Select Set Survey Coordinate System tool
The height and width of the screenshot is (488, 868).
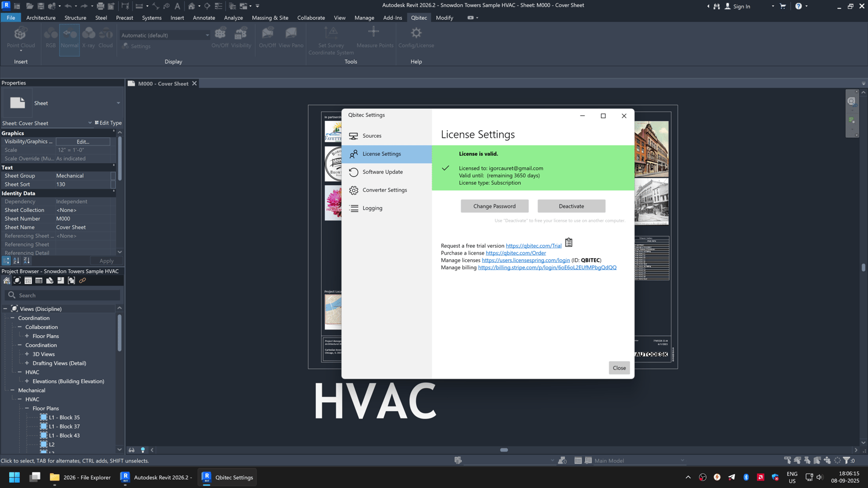click(x=331, y=41)
